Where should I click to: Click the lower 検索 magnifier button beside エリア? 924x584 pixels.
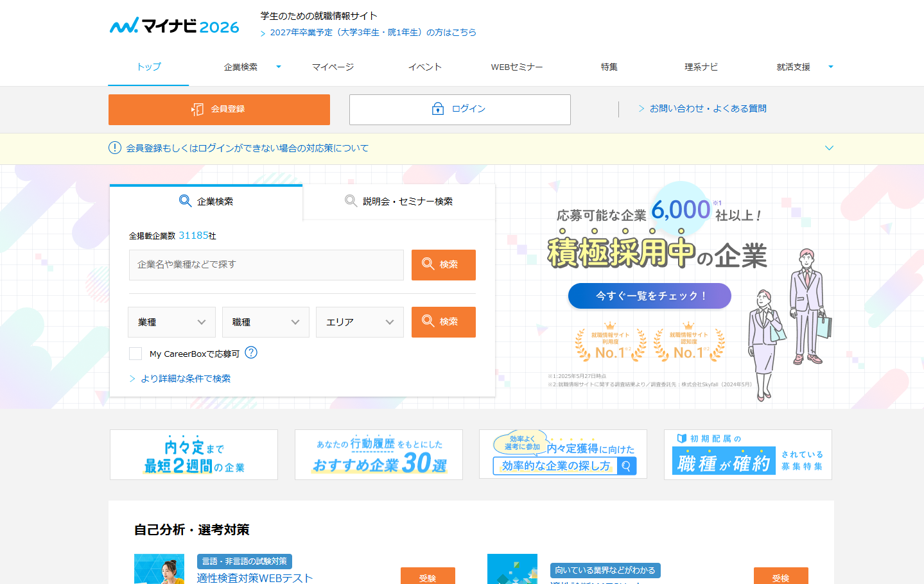pyautogui.click(x=429, y=322)
